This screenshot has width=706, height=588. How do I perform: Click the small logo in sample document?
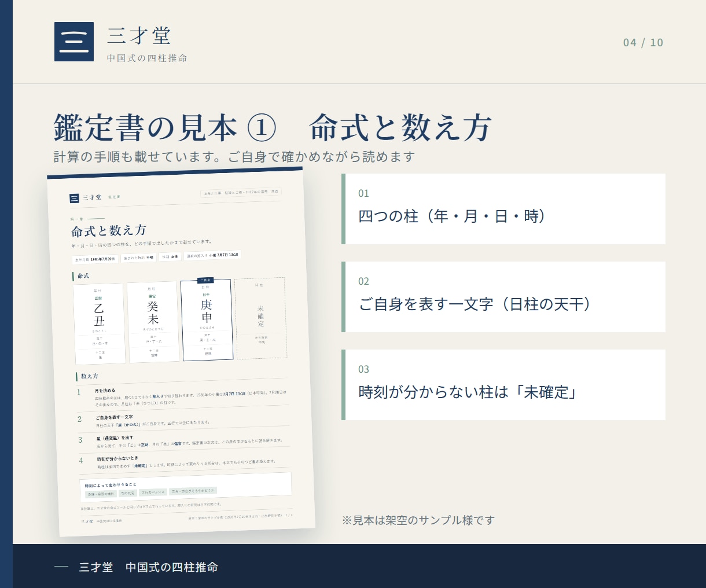(74, 199)
